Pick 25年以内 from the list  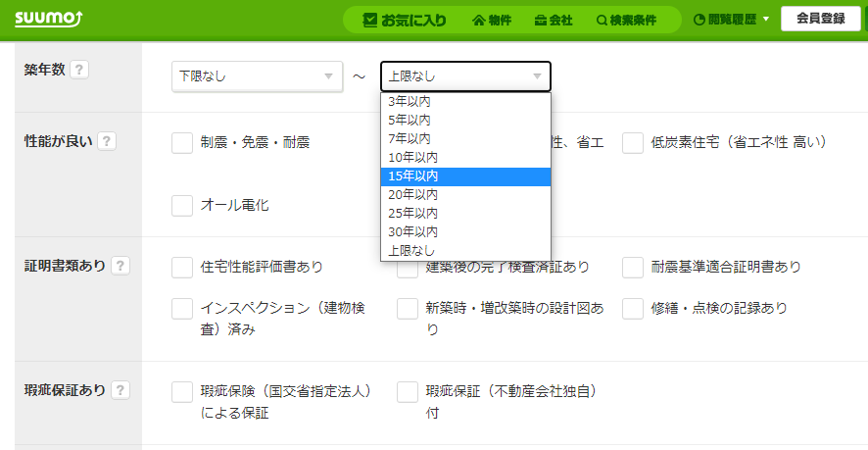(x=465, y=214)
